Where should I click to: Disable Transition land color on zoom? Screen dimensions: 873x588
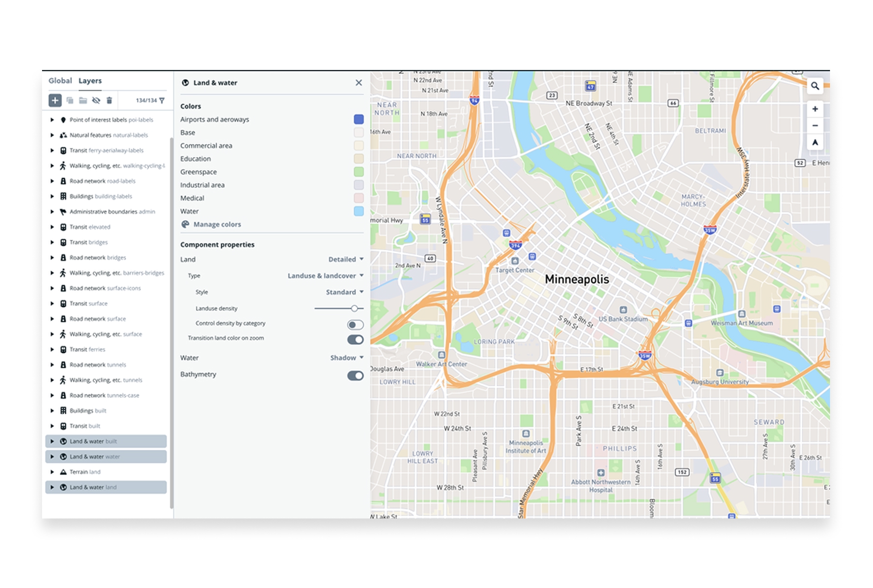[x=355, y=339]
